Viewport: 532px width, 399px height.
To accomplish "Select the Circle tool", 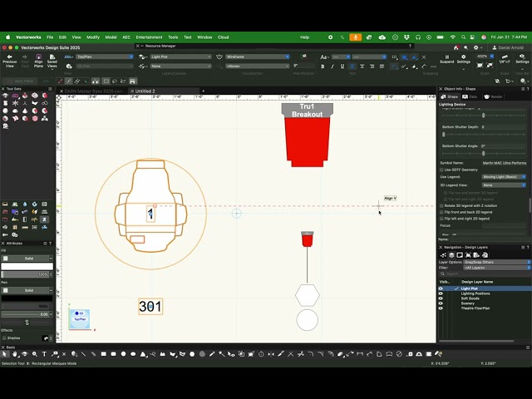I will tap(123, 354).
